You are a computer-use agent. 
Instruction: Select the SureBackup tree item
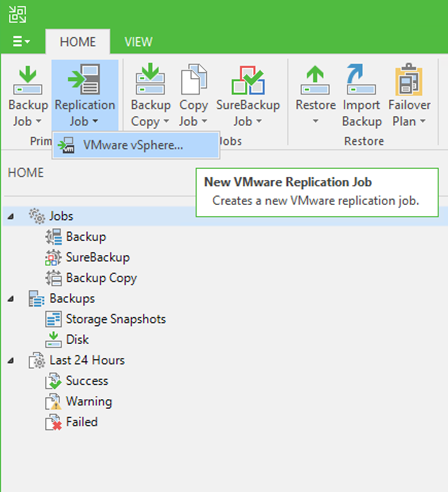coord(98,257)
